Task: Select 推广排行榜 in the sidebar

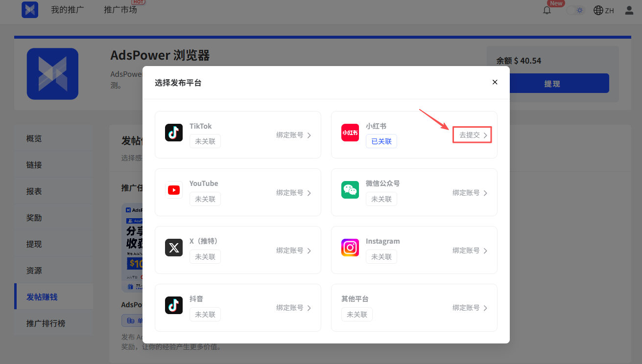Action: point(54,323)
